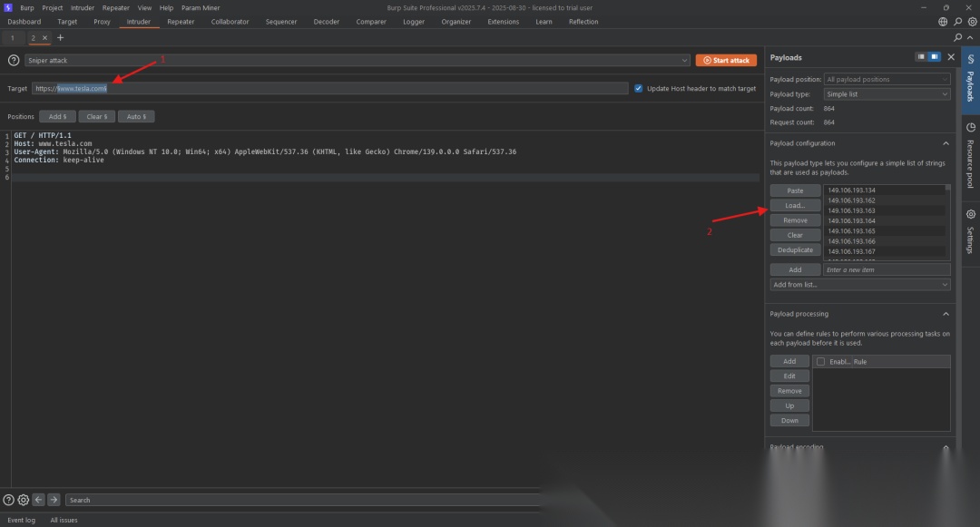Open the Intruder help question-mark icon
The image size is (980, 527).
[x=13, y=61]
